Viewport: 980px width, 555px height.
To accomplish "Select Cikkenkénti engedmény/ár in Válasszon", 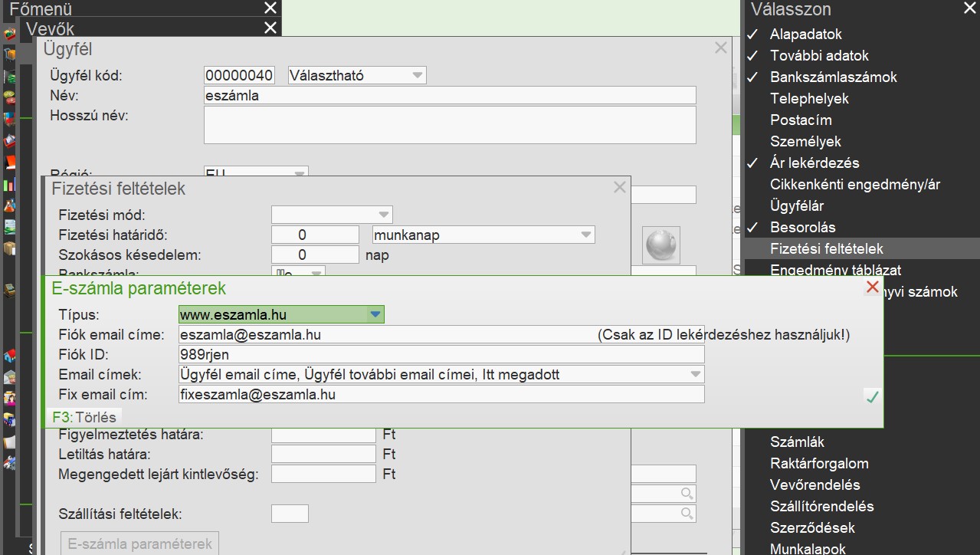I will point(854,185).
